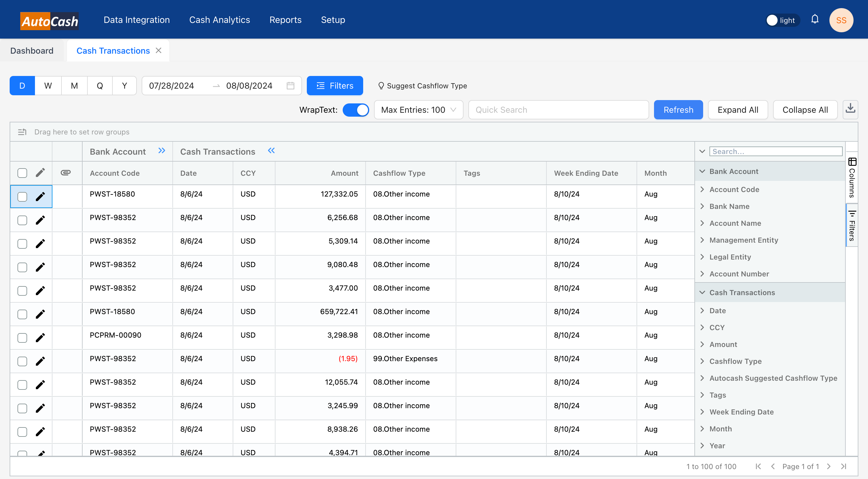Image resolution: width=868 pixels, height=479 pixels.
Task: Click the notification bell icon
Action: (815, 19)
